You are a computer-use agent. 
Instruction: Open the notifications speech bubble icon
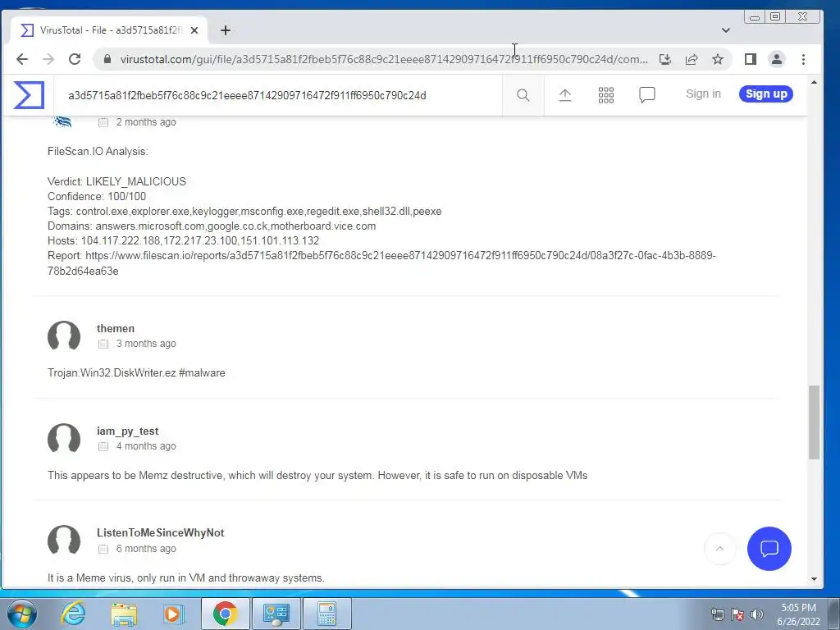[647, 95]
